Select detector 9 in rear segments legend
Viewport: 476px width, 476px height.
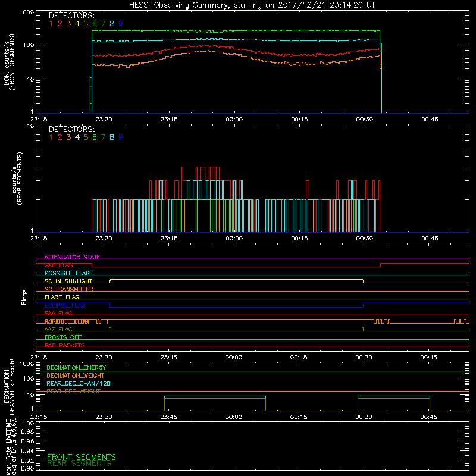121,137
